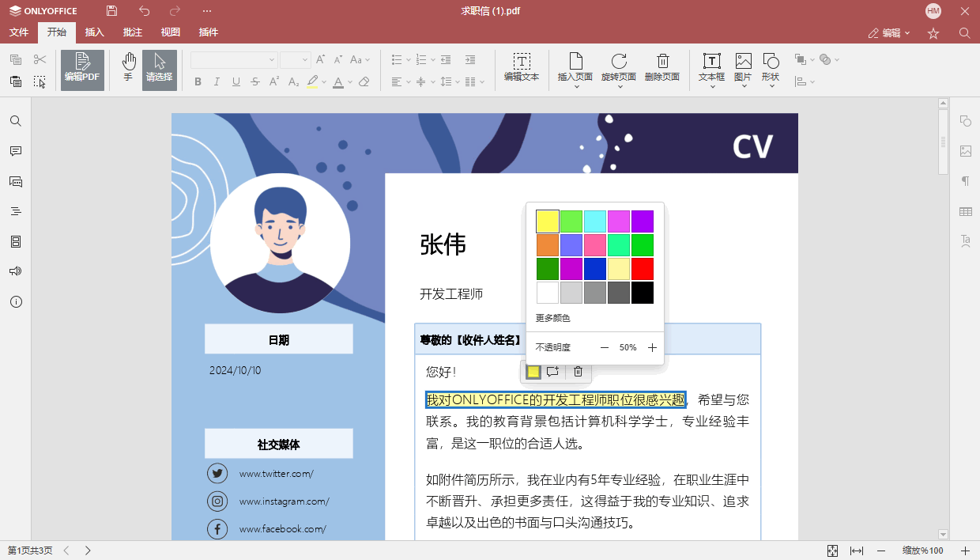Open Paragraph settings in the right sidebar

tap(964, 180)
